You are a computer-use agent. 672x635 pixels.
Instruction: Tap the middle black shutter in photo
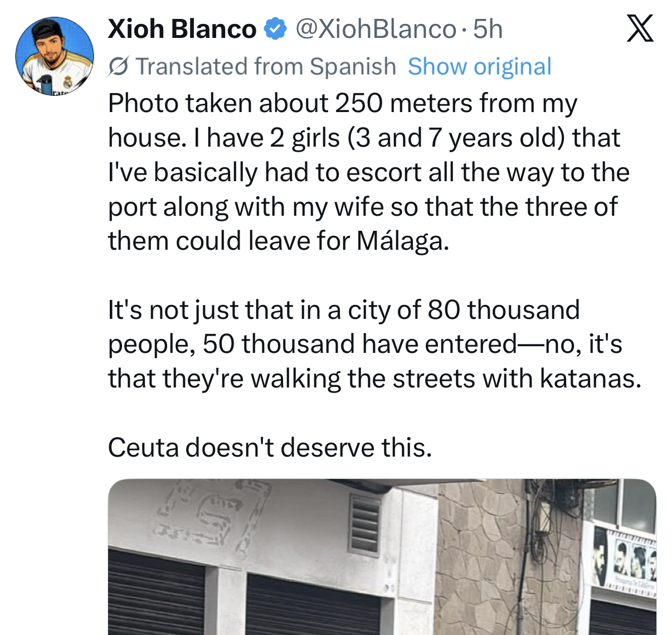click(x=305, y=605)
